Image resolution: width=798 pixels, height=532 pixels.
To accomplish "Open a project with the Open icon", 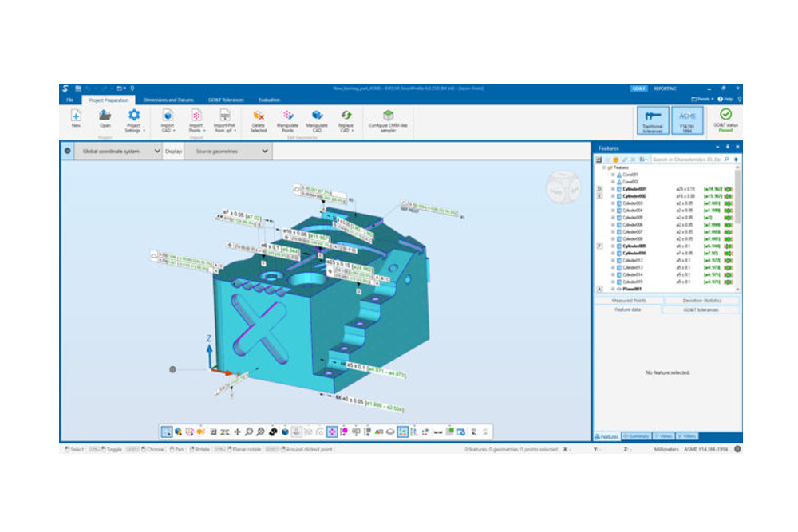I will point(105,116).
